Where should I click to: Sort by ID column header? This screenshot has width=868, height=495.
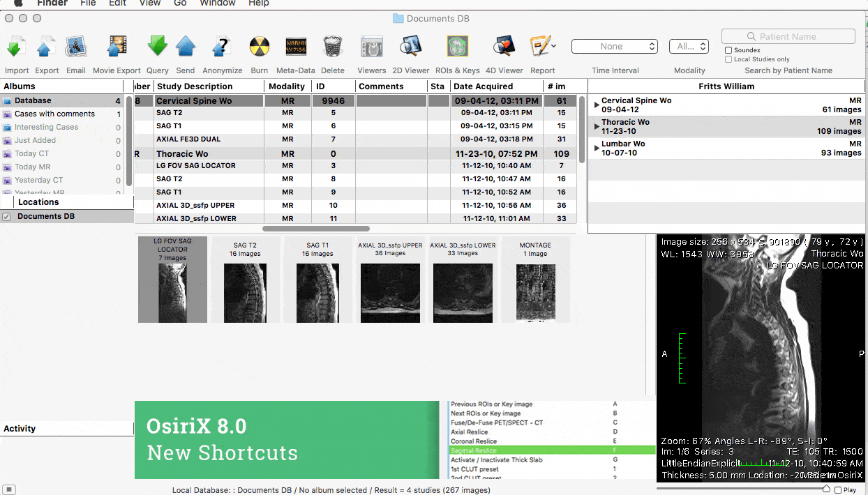tap(334, 86)
